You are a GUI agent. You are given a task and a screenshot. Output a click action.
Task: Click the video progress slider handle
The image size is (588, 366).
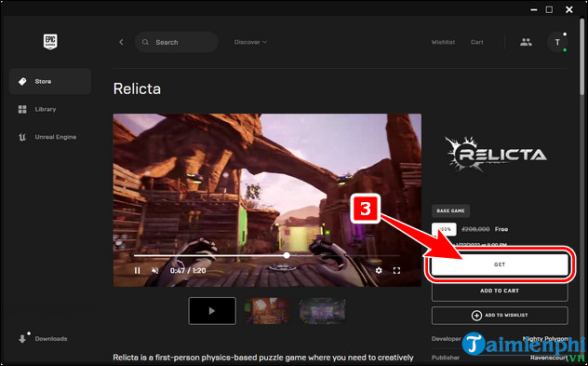coord(287,255)
